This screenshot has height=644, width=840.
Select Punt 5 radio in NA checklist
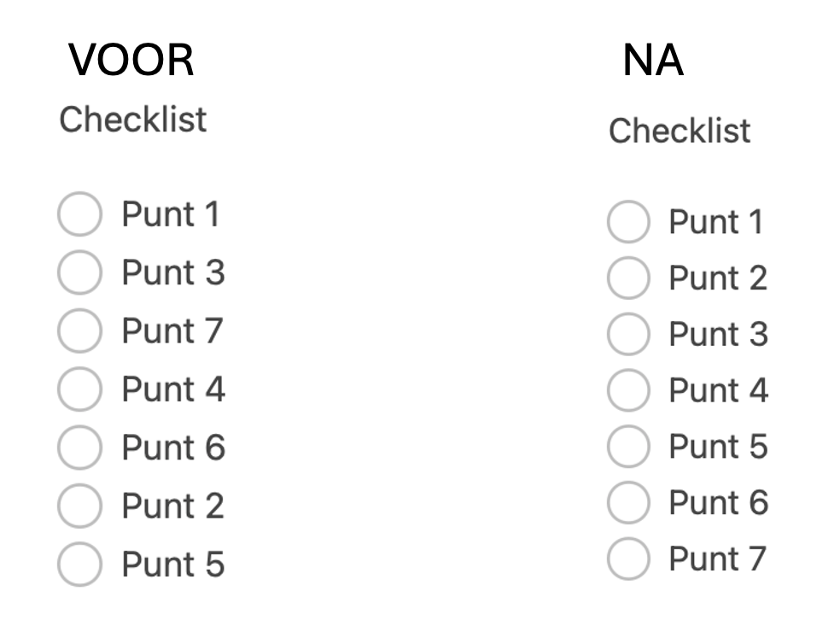coord(628,447)
